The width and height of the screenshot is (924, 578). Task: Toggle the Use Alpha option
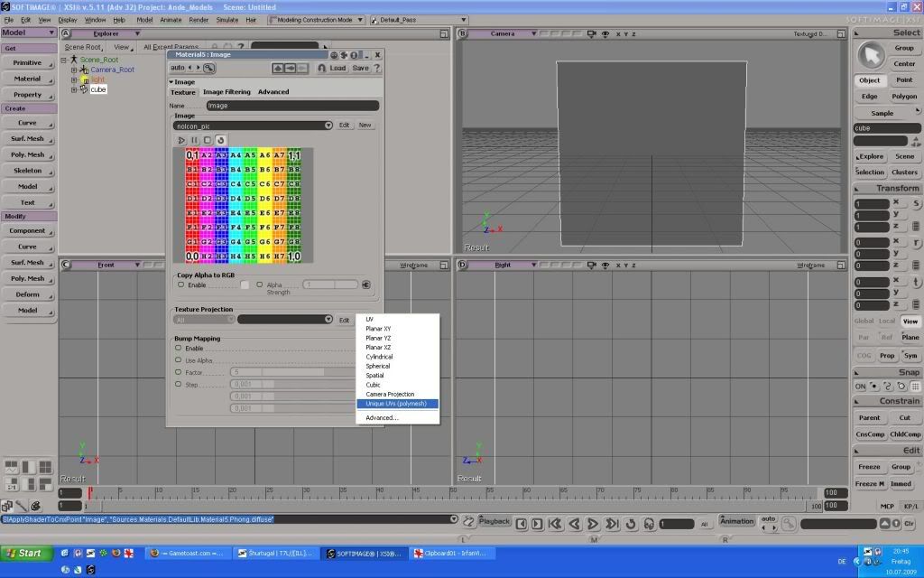pyautogui.click(x=179, y=360)
